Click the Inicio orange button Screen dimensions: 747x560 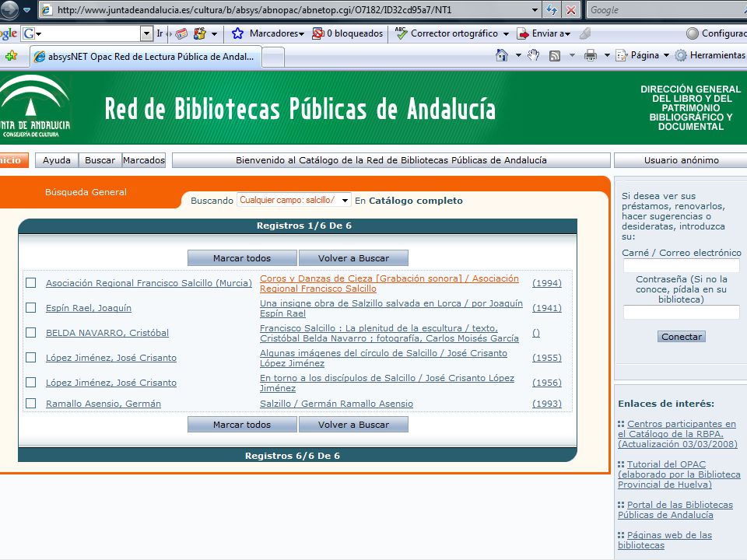tap(12, 160)
